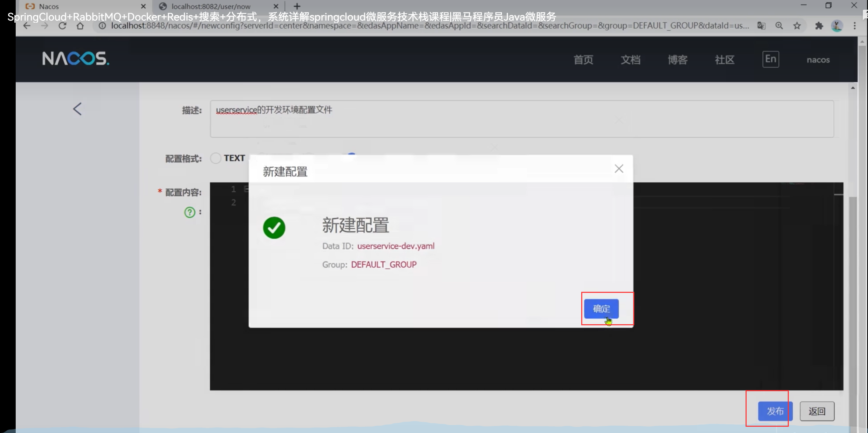Click the green help question mark icon
The width and height of the screenshot is (868, 433).
(x=189, y=212)
